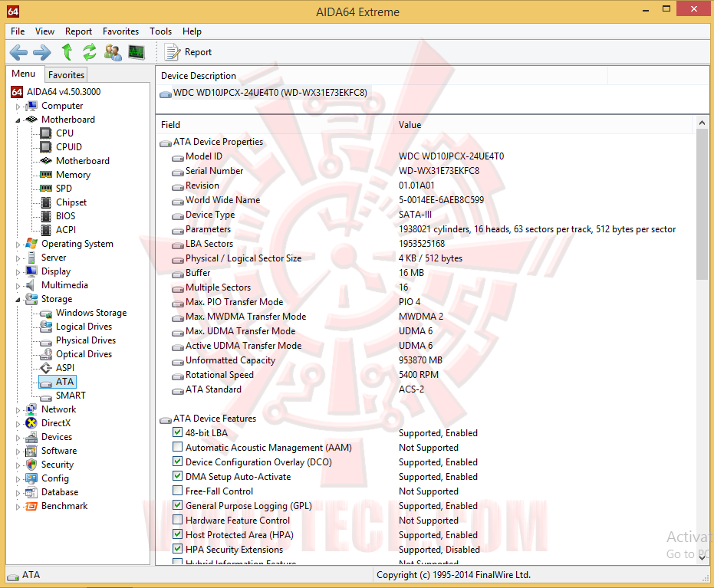Select the Security tree item
This screenshot has width=714, height=588.
tap(57, 465)
